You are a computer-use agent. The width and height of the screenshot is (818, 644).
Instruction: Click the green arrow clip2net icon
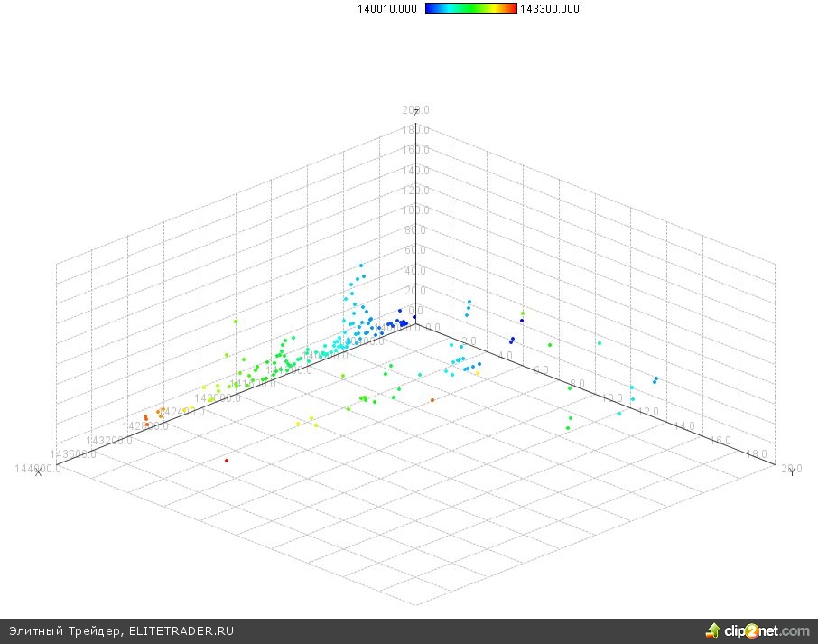click(x=713, y=630)
